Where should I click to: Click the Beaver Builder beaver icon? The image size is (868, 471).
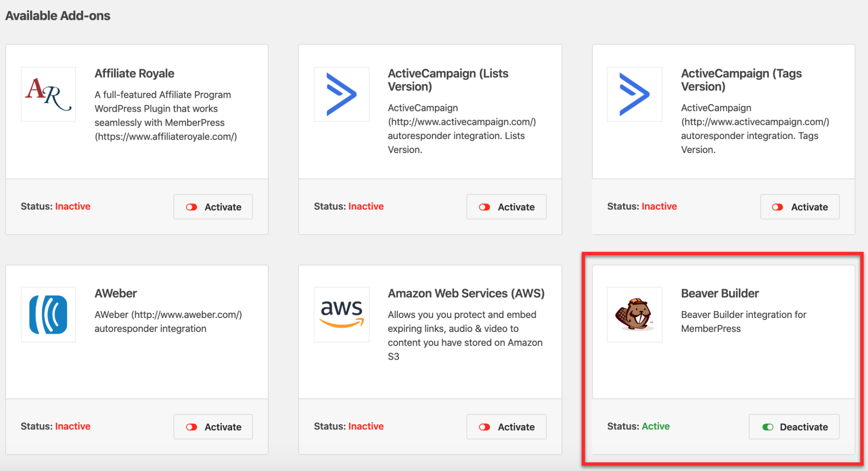click(x=634, y=315)
